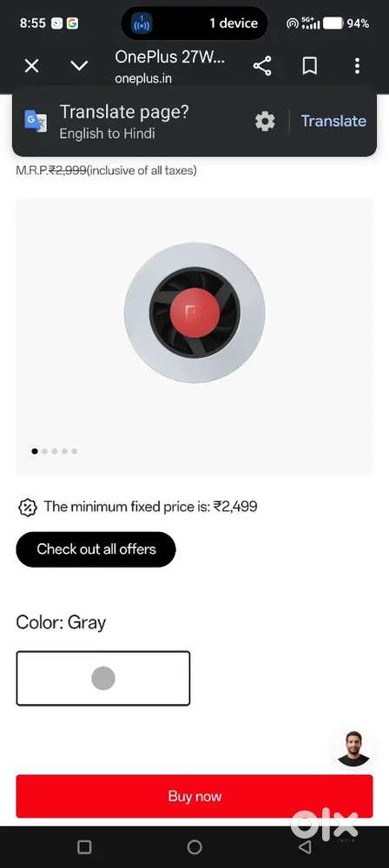Image resolution: width=389 pixels, height=868 pixels.
Task: Bookmark this page
Action: pos(310,67)
